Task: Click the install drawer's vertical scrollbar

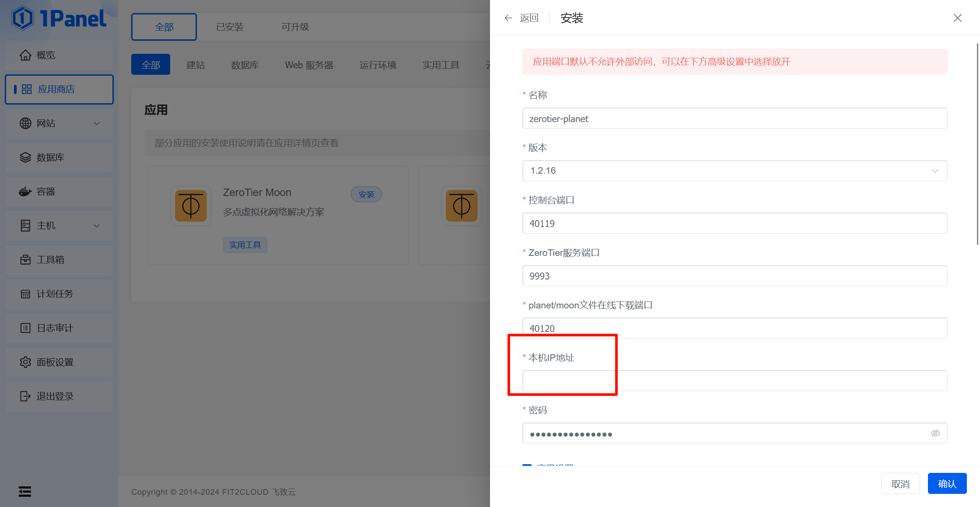Action: tap(977, 144)
